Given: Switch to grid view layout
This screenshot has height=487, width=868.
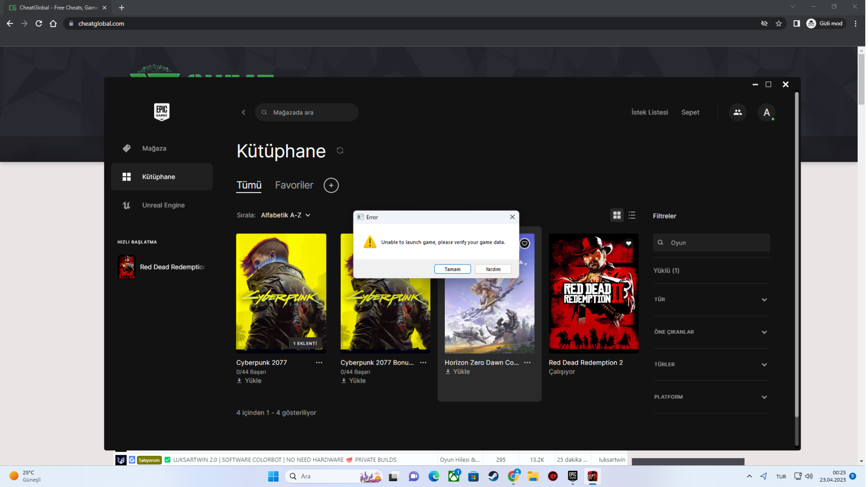Looking at the screenshot, I should [617, 215].
